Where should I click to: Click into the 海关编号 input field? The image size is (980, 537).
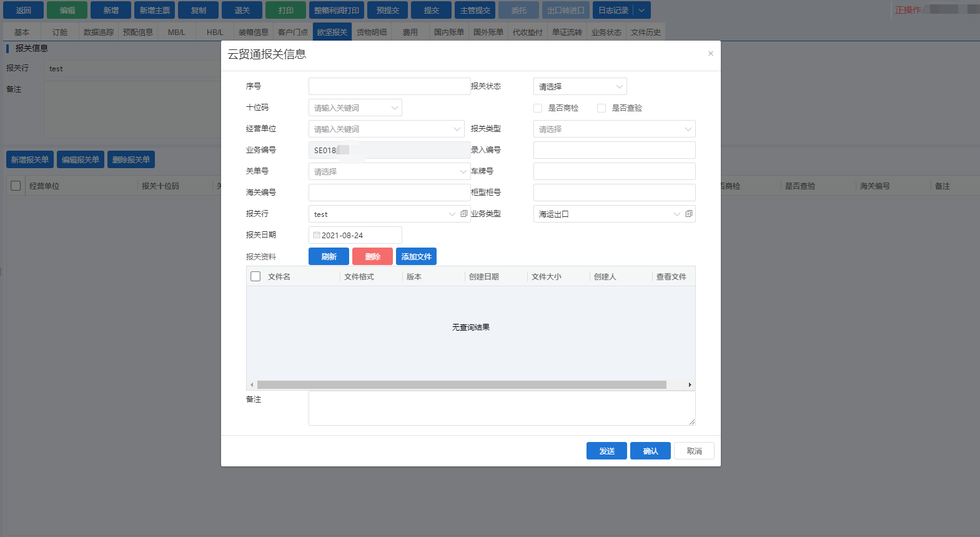coord(389,193)
